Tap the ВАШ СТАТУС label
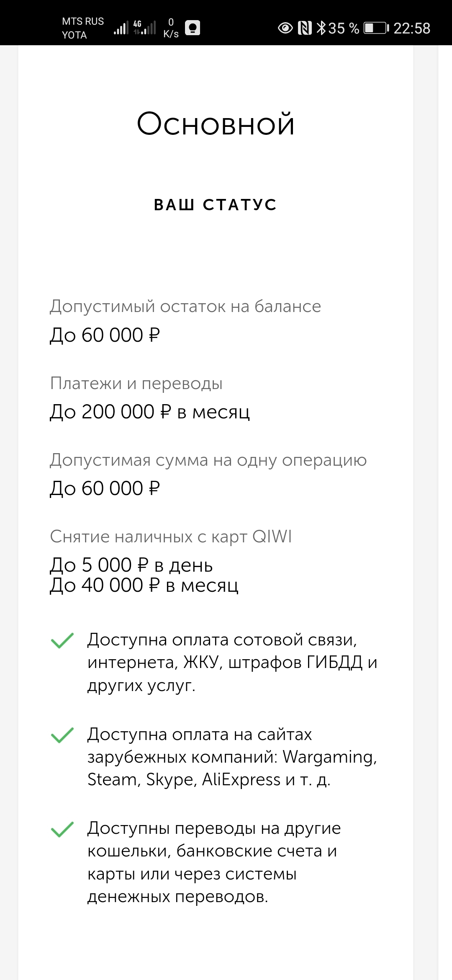The image size is (452, 980). coord(216,205)
